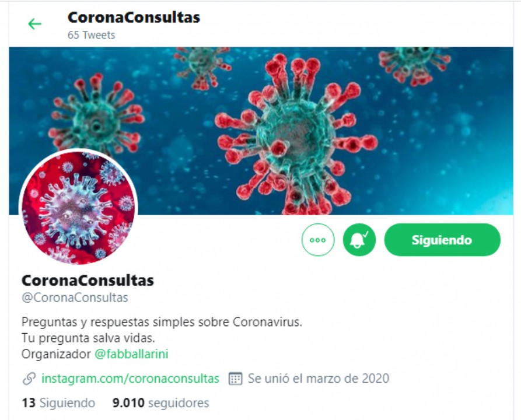Open @fabballarini organizer profile link
521x420 pixels.
(x=131, y=354)
